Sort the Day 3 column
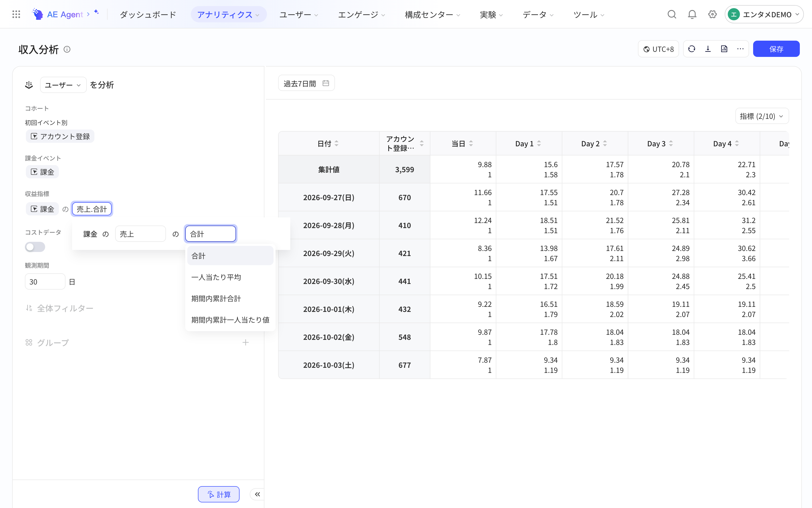812x508 pixels. coord(671,144)
